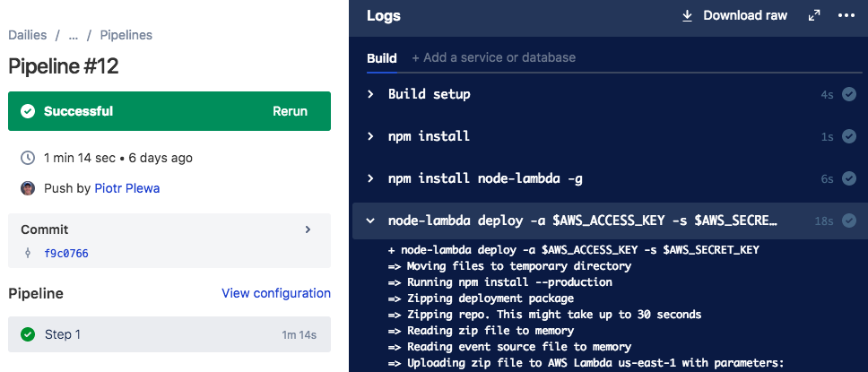This screenshot has width=868, height=372.
Task: Click the commit hash branch icon
Action: click(x=28, y=254)
